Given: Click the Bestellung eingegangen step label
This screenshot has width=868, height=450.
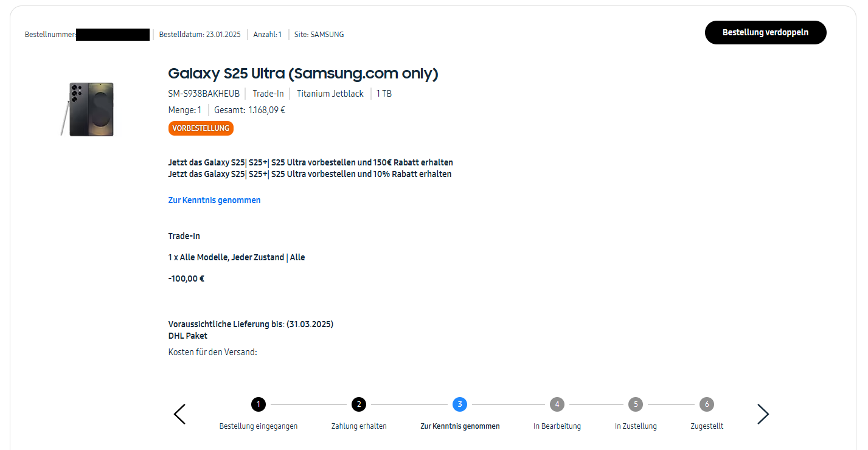Looking at the screenshot, I should 259,426.
